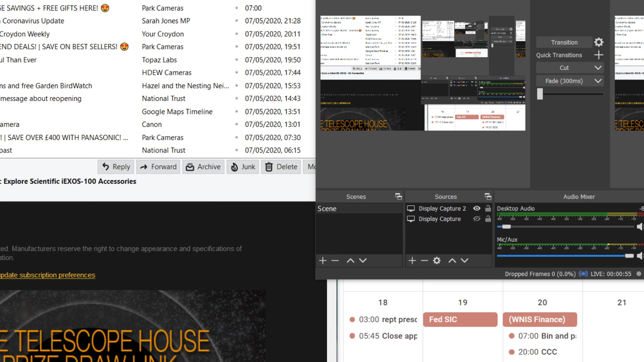Toggle read status dot for Topaz Labs email
This screenshot has width=644, height=362.
236,60
